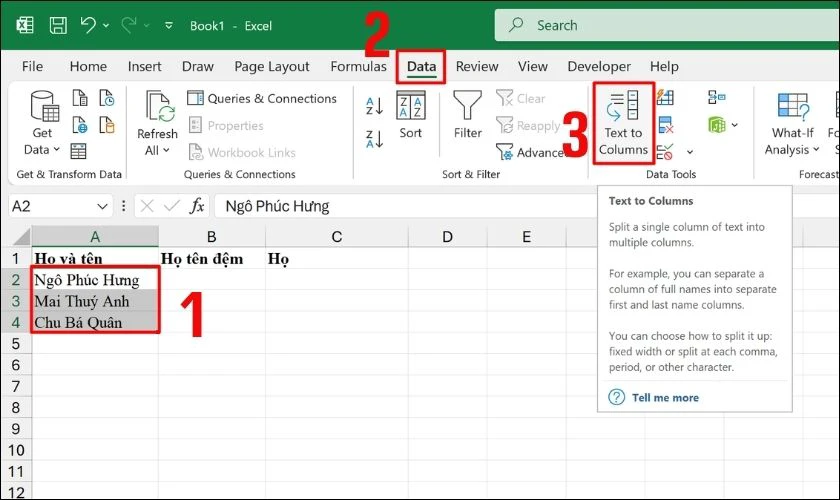Click the Flash Fill icon
840x500 pixels.
(665, 98)
